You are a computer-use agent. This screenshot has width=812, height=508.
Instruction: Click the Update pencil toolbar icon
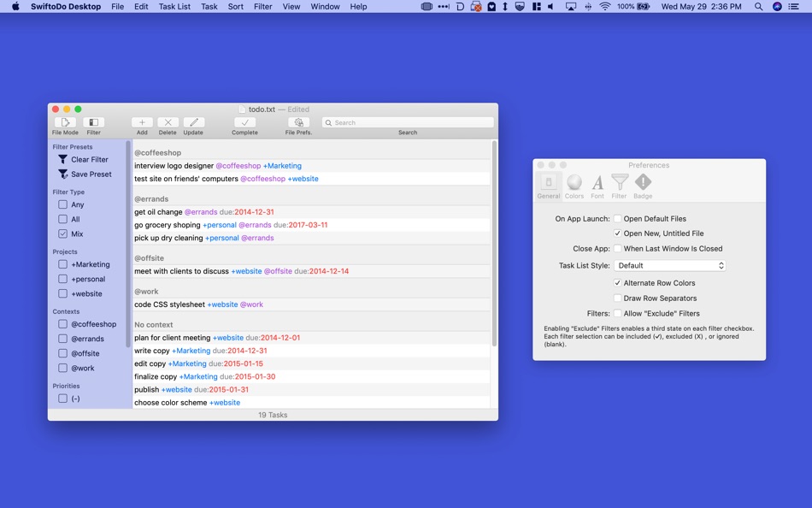point(193,123)
